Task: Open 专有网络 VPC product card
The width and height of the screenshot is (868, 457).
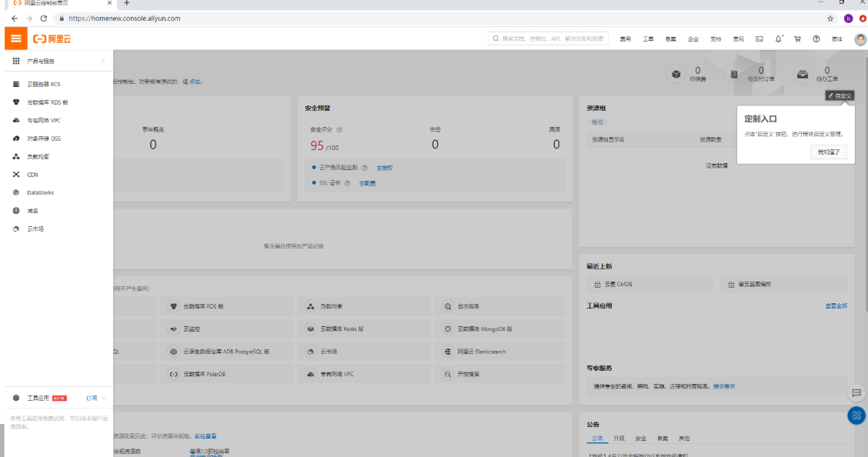Action: pos(364,374)
